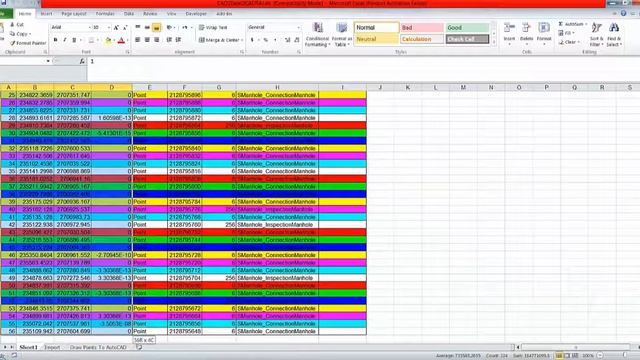Screen dimensions: 640x360
Task: Toggle Underline formatting
Action: pyautogui.click(x=74, y=40)
